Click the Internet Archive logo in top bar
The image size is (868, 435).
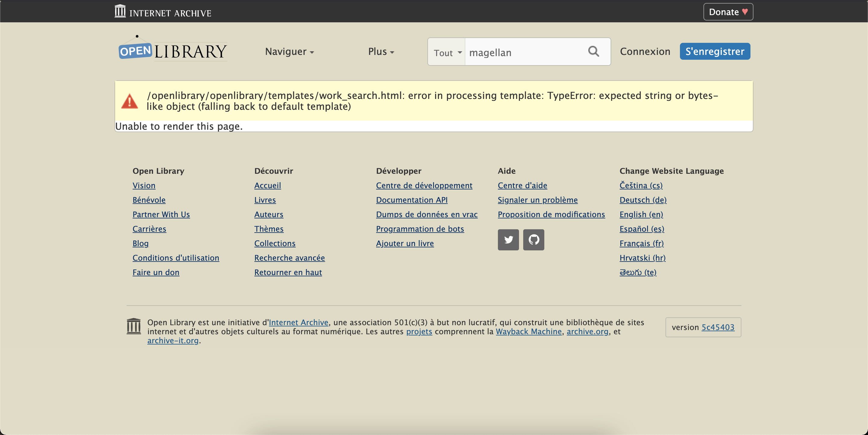[x=163, y=11]
